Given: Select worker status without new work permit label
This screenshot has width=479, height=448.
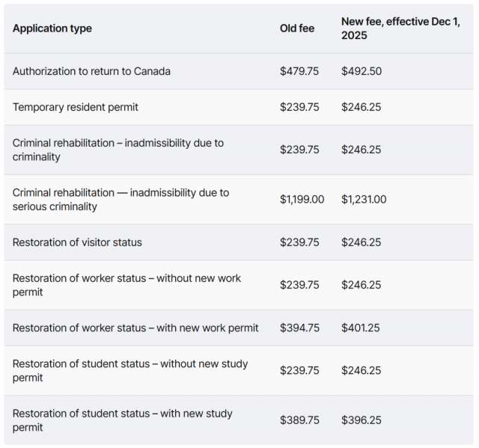Looking at the screenshot, I should pos(126,285).
